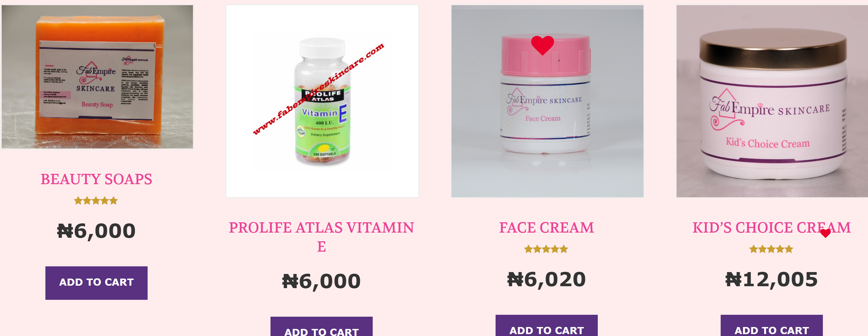Viewport: 868px width, 336px height.
Task: Click the ₦12,005 price of Kid's Choice Cream
Action: pyautogui.click(x=771, y=280)
